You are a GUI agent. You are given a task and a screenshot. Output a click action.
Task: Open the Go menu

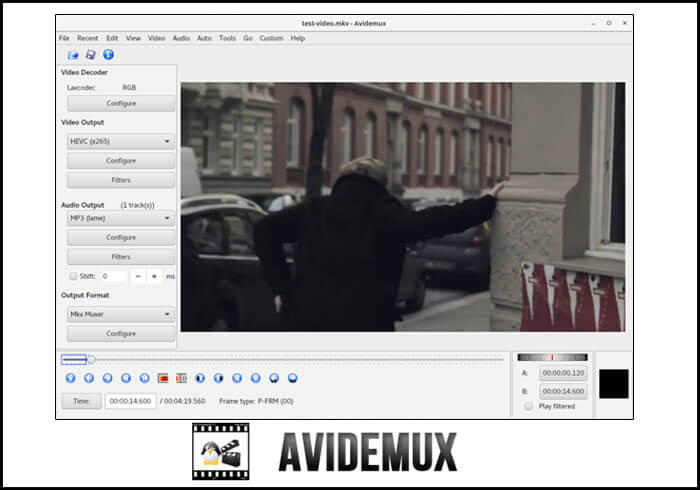click(x=248, y=38)
